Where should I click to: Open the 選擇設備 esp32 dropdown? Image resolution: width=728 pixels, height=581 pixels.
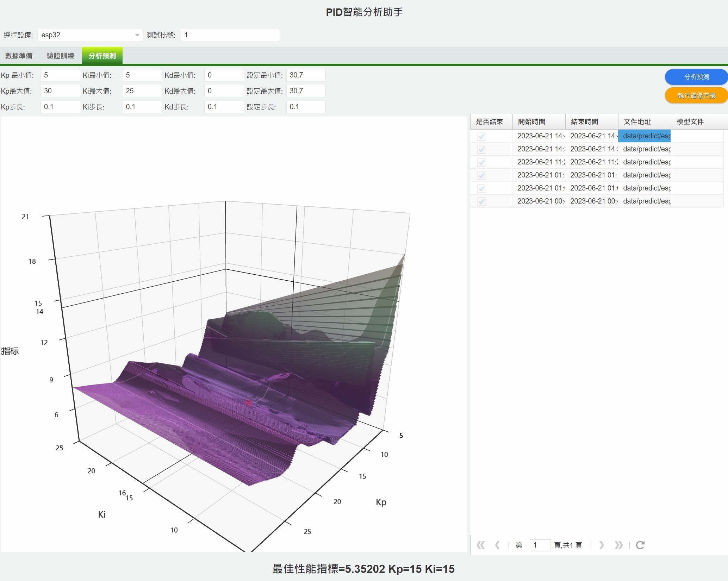pos(137,35)
